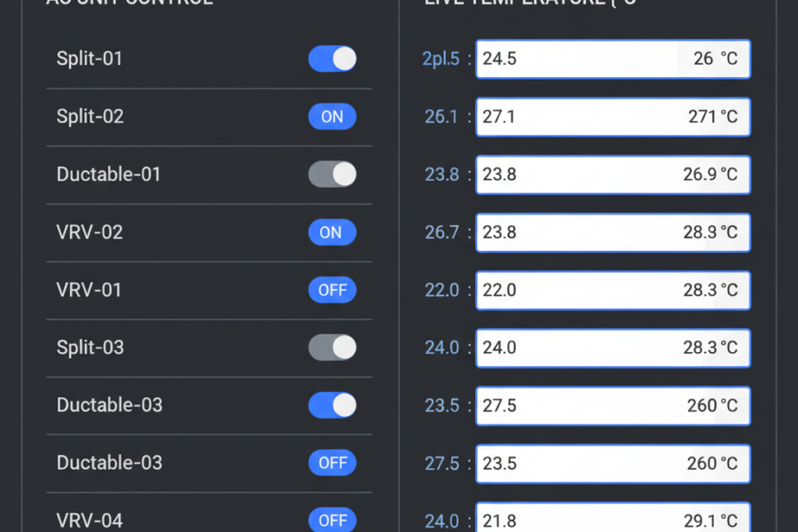
Task: Select the 23.5 temperature entry box
Action: [x=613, y=463]
